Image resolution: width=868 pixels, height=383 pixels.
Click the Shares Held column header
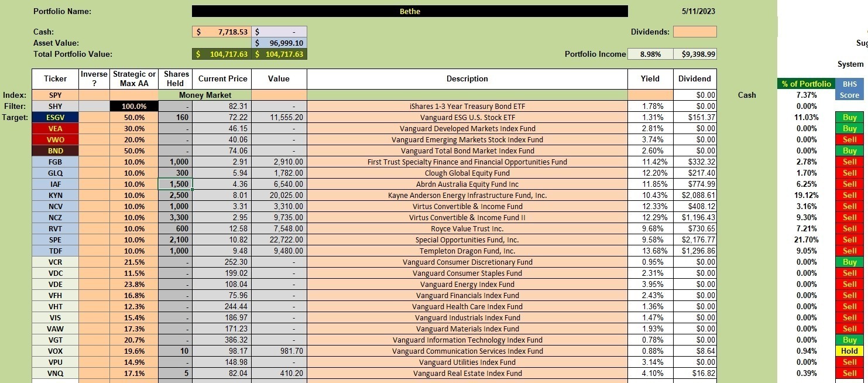[x=176, y=79]
